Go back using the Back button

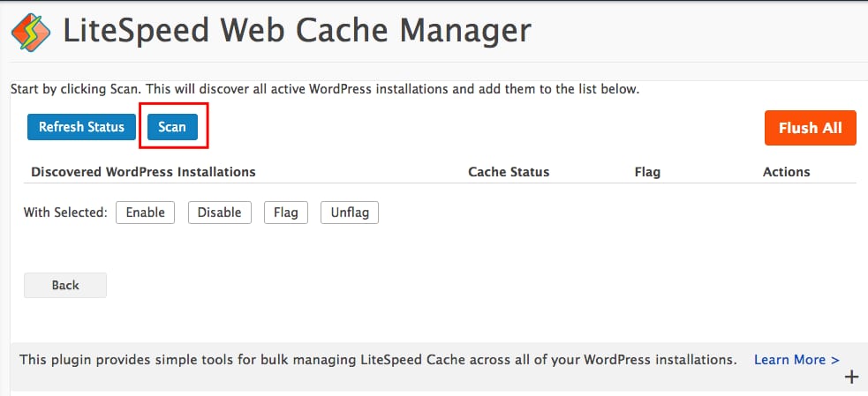(65, 285)
